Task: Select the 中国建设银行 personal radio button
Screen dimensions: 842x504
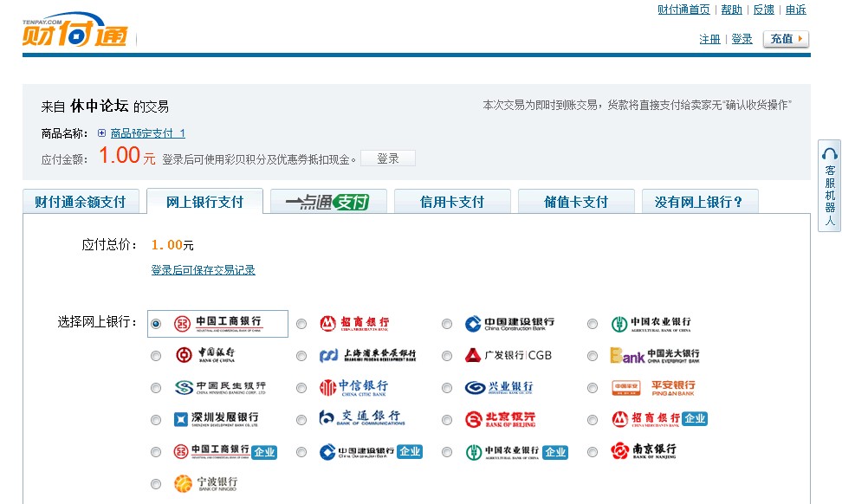Action: point(447,324)
